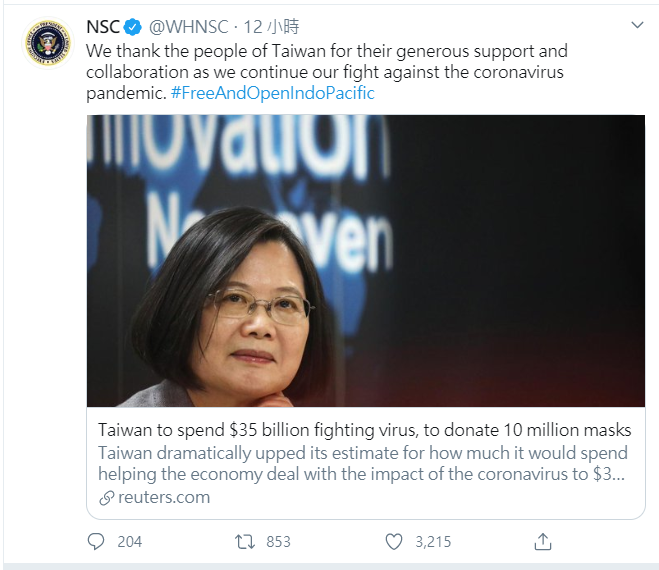Click the headline about $35 billion spending
The height and width of the screenshot is (570, 659).
click(364, 430)
